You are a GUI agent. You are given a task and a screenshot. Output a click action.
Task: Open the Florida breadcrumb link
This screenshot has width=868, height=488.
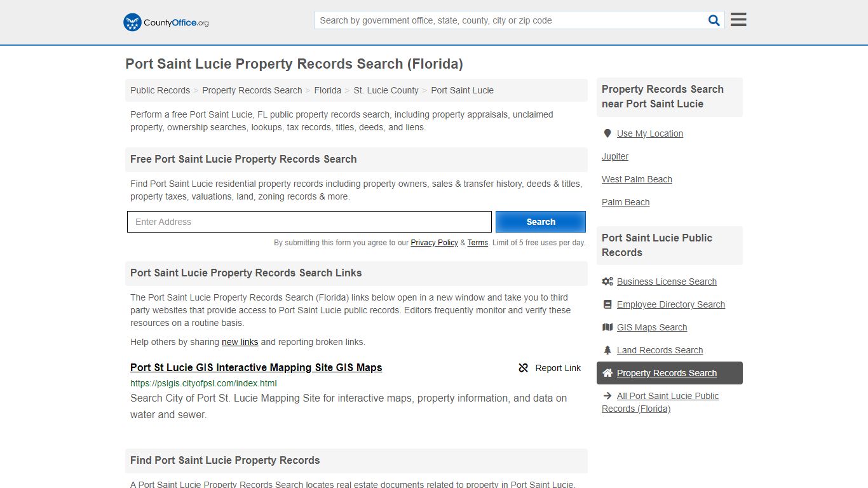327,90
